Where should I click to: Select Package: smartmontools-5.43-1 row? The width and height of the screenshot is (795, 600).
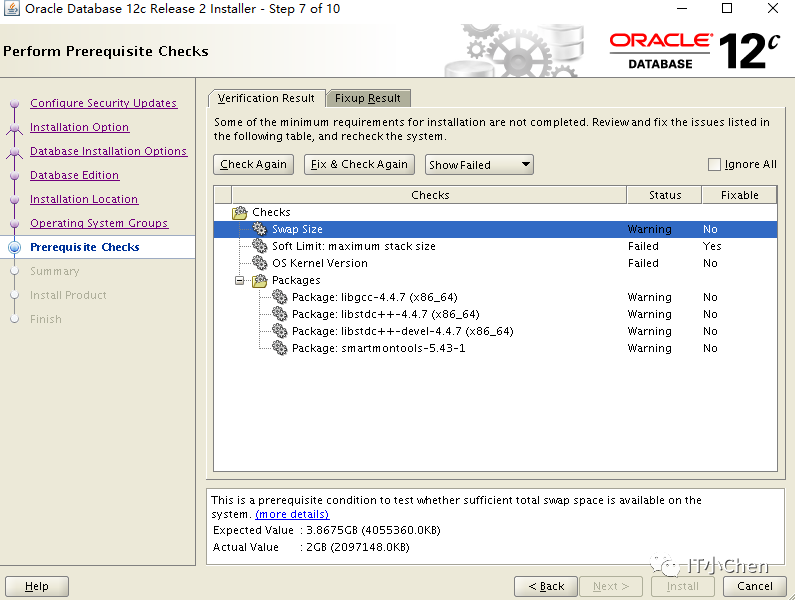click(x=495, y=348)
